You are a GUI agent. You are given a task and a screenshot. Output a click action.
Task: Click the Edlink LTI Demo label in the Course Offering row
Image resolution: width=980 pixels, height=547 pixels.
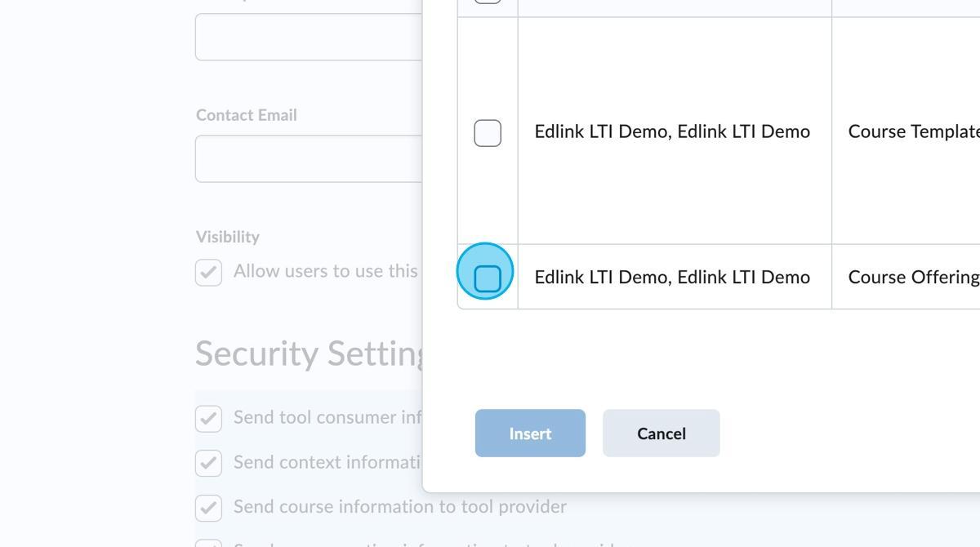671,277
